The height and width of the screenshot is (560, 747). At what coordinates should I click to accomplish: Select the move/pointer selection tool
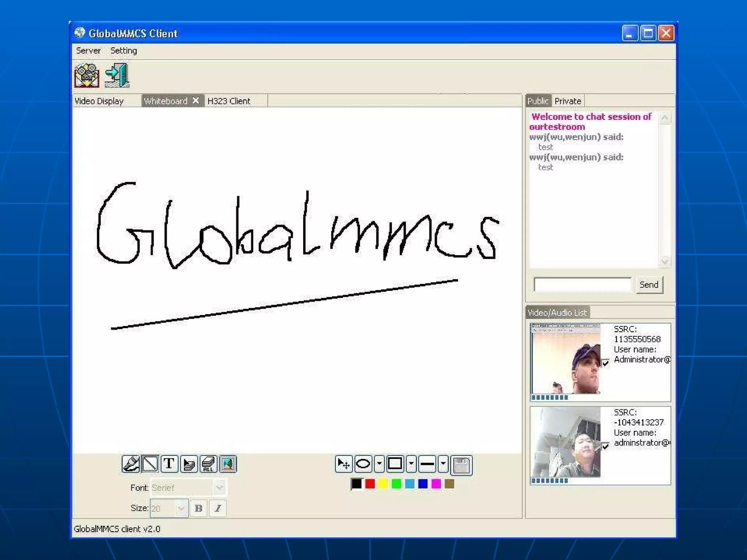click(x=344, y=464)
